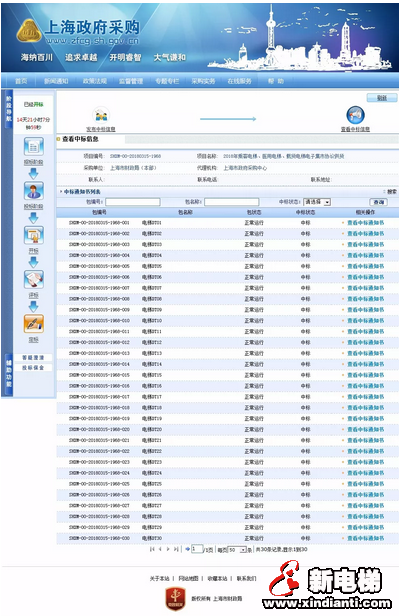The image size is (400, 616).
Task: View 中标通知书 for package 1968-015
Action: [x=365, y=375]
